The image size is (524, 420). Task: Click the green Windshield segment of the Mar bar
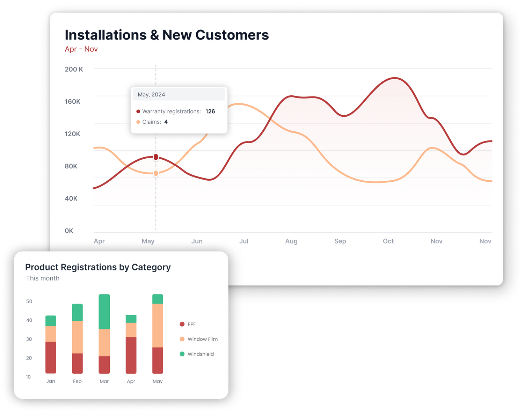click(x=104, y=312)
